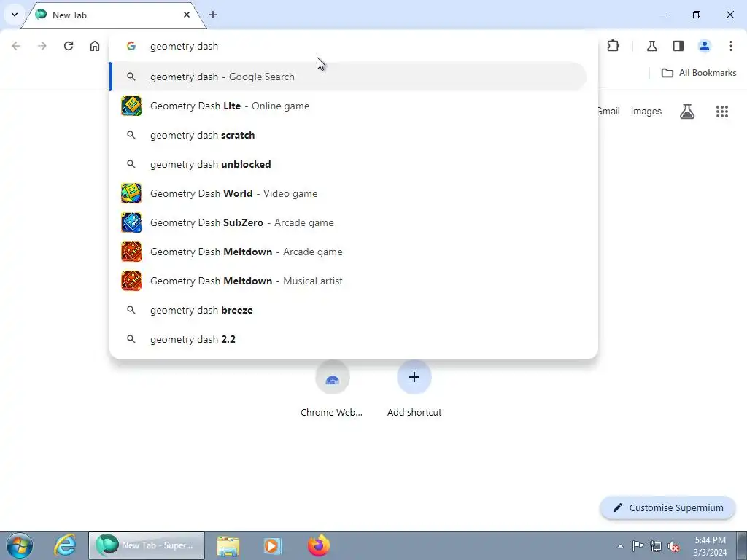Open the Gmail link
The width and height of the screenshot is (747, 560).
[609, 111]
